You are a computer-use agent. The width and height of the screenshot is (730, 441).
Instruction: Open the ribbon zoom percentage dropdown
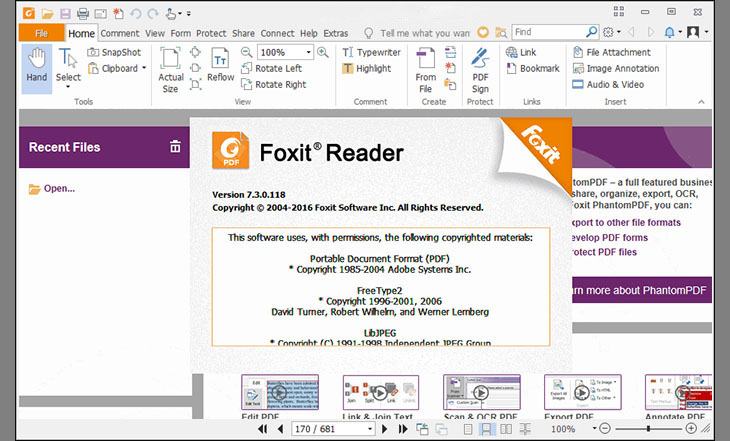point(308,52)
